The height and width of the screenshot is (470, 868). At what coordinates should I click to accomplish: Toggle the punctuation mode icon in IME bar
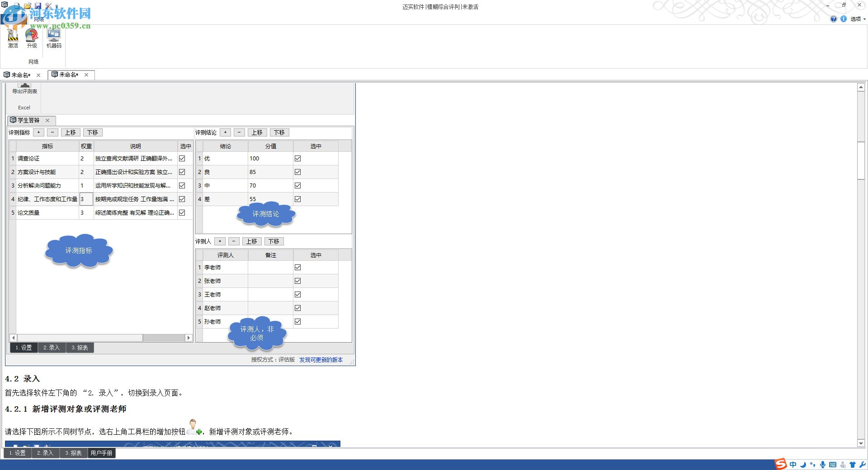click(x=813, y=465)
